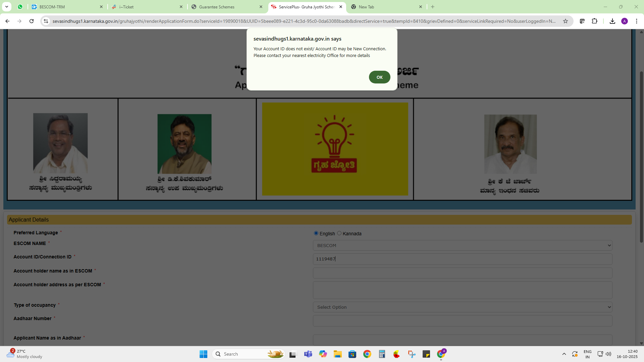Screen dimensions: 644x362
Task: View site information icon in address bar
Action: 46,21
